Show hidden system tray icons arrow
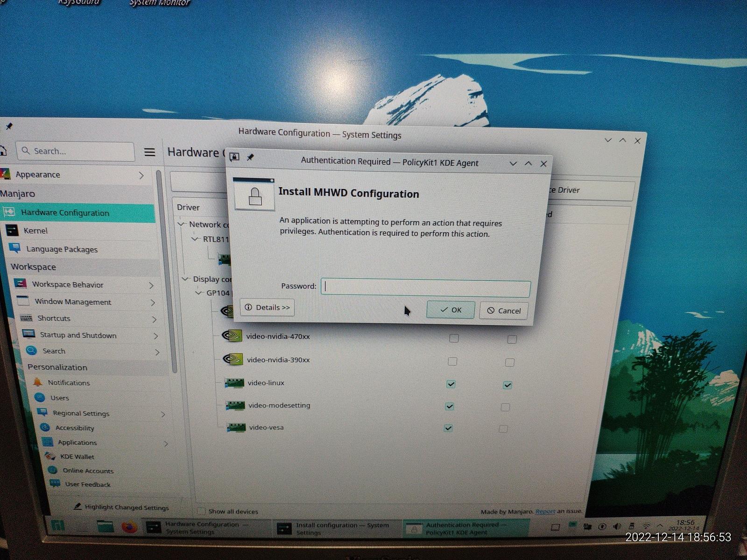747x560 pixels. (x=660, y=526)
